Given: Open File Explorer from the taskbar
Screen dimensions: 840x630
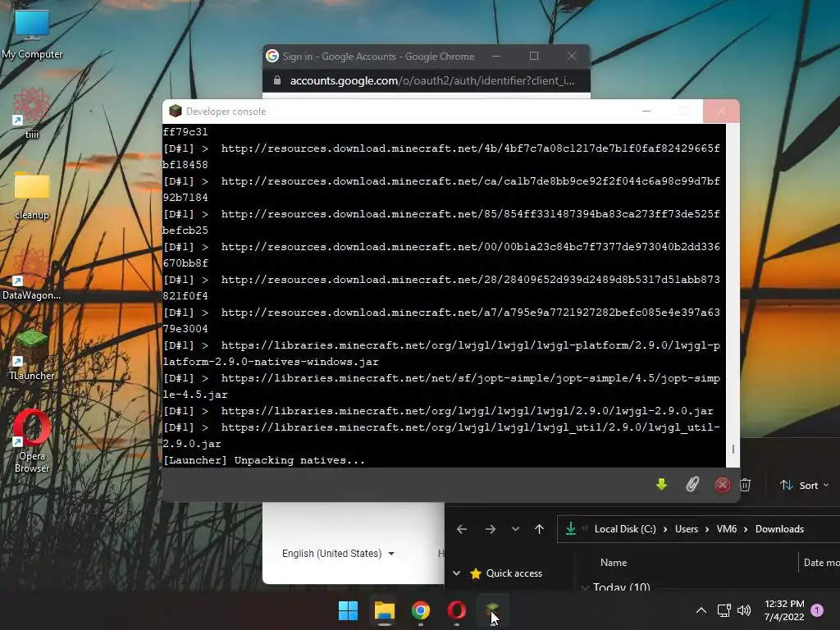Looking at the screenshot, I should 384,610.
